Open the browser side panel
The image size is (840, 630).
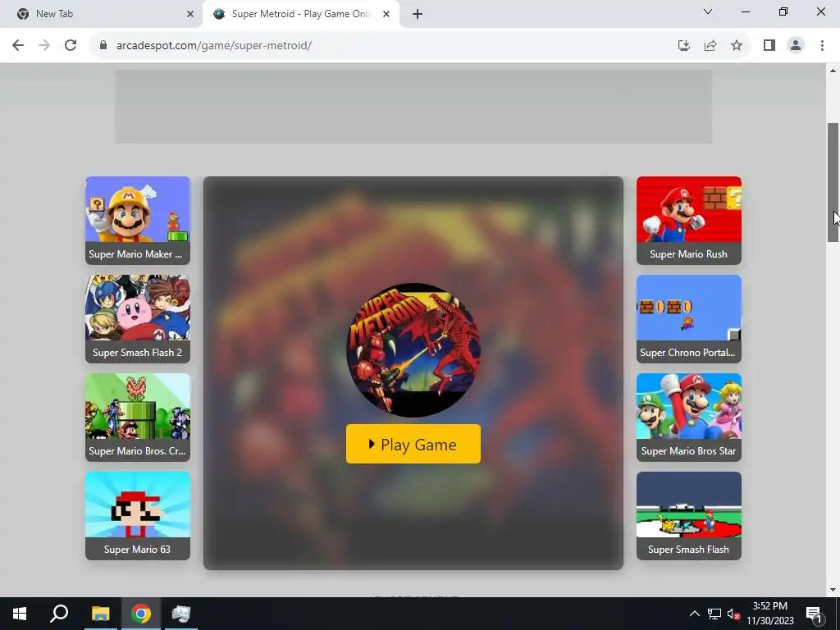click(x=769, y=46)
